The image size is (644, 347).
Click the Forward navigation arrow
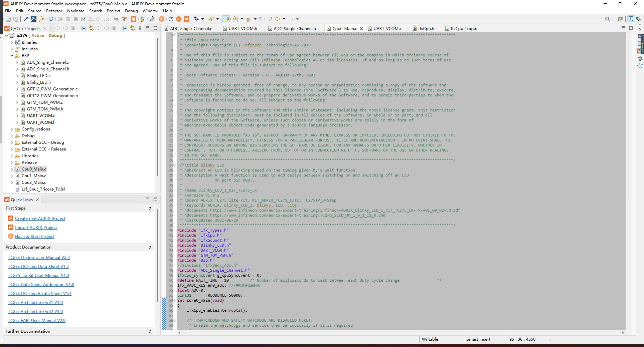tap(291, 19)
